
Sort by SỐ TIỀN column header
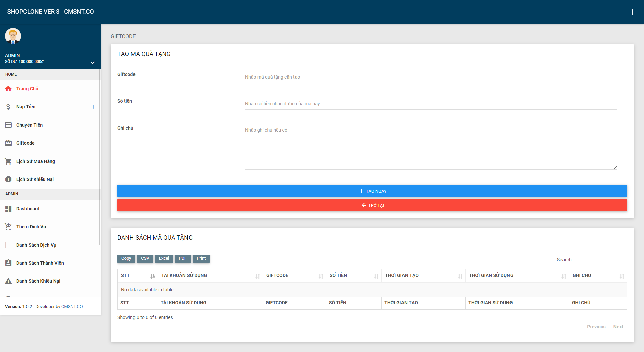[354, 276]
